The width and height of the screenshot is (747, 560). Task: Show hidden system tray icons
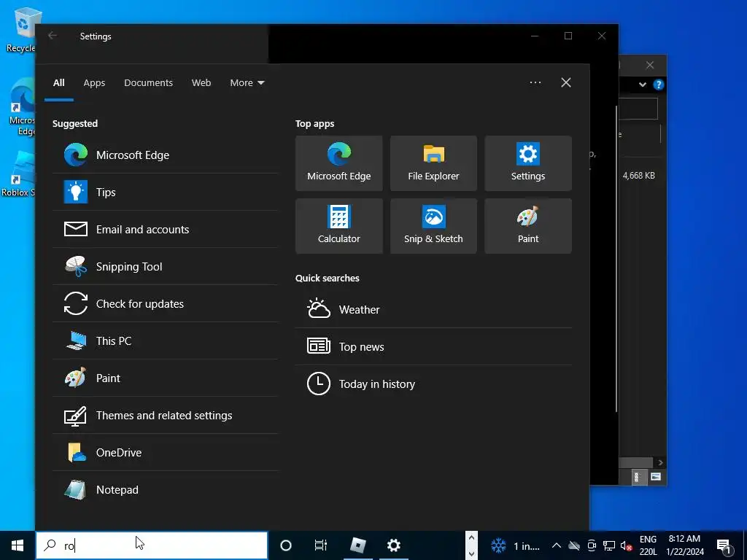pyautogui.click(x=557, y=545)
